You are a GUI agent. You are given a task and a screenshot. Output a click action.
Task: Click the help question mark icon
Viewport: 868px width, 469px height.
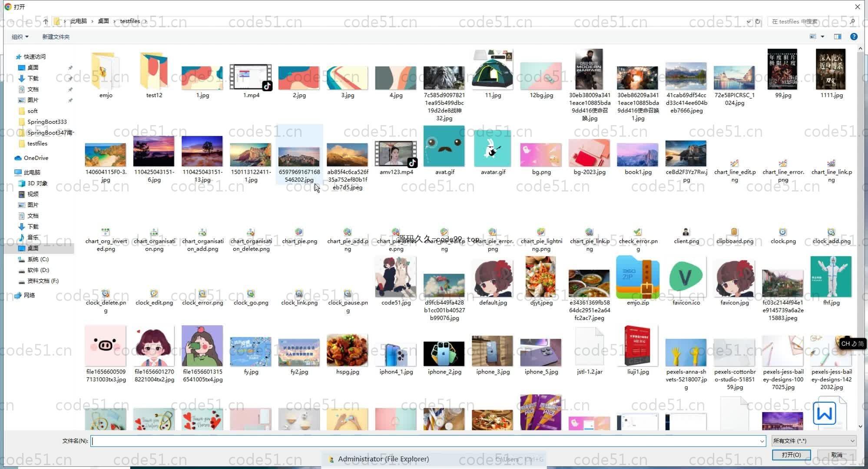[854, 36]
